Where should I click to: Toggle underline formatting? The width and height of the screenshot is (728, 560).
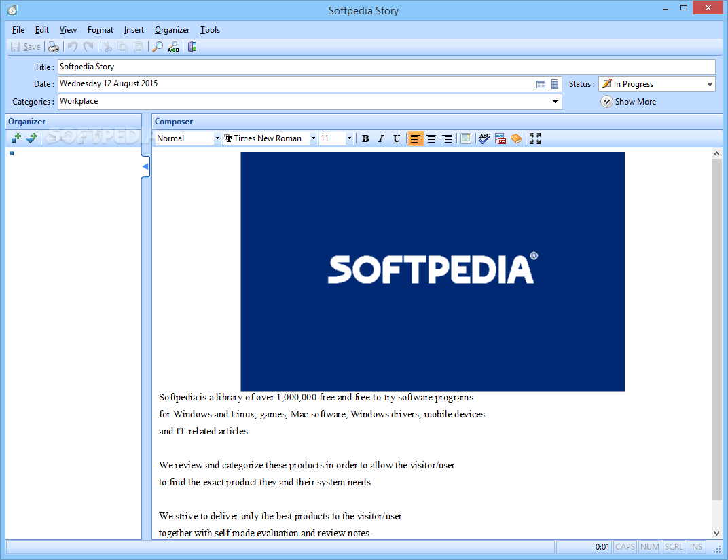(397, 138)
